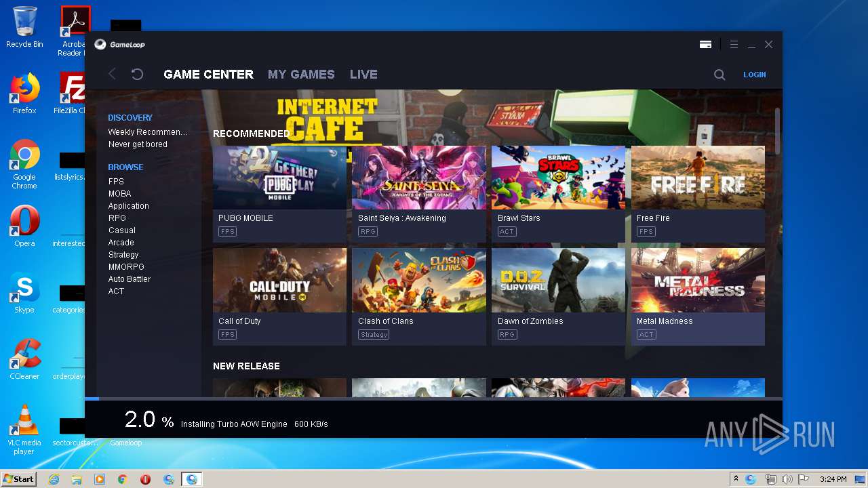Browse the Application category
The image size is (868, 488).
click(x=128, y=206)
